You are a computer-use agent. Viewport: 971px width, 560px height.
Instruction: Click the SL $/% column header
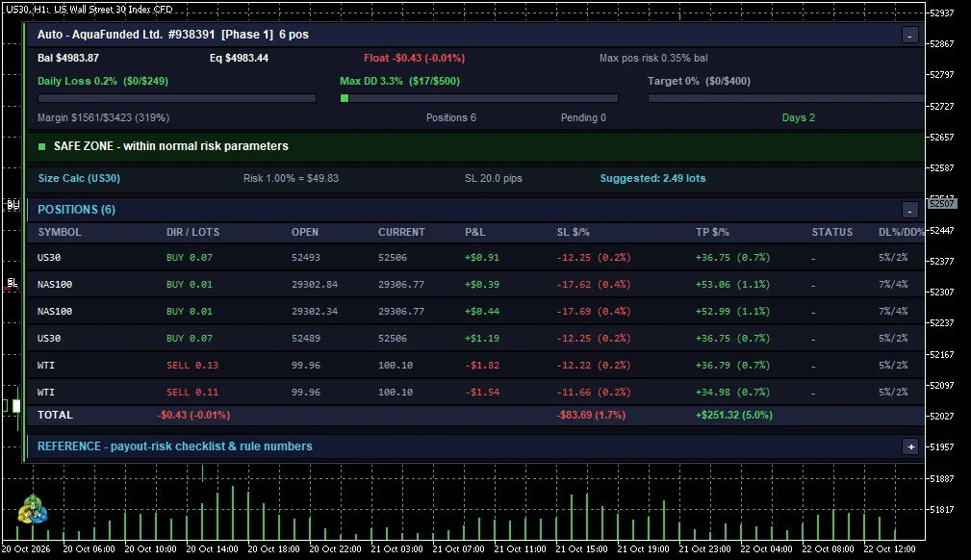click(573, 232)
